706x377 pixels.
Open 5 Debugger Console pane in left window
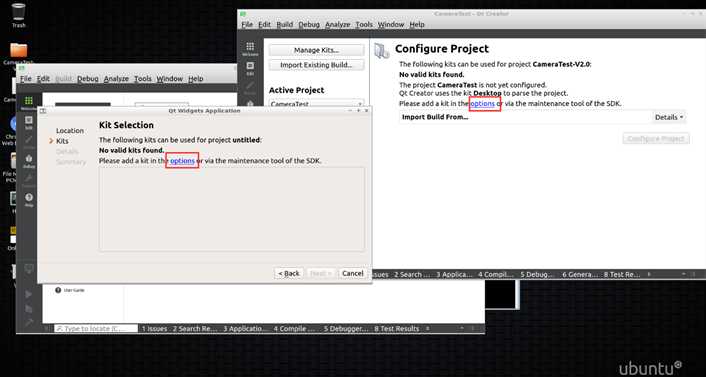[346, 329]
